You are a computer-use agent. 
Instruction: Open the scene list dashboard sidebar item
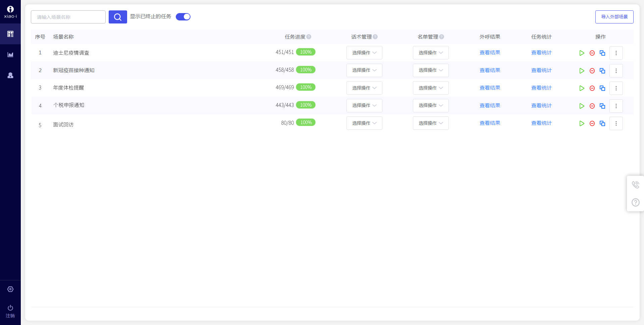tap(10, 34)
